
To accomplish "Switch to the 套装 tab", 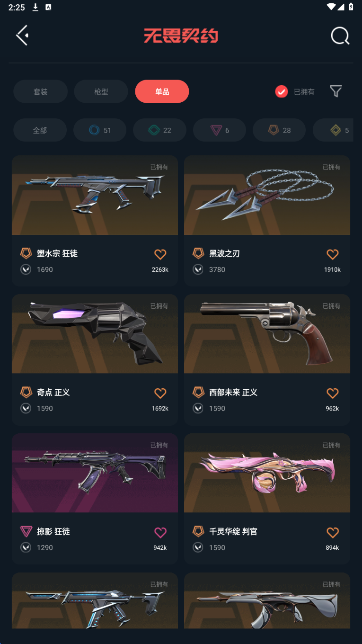I will tap(41, 91).
